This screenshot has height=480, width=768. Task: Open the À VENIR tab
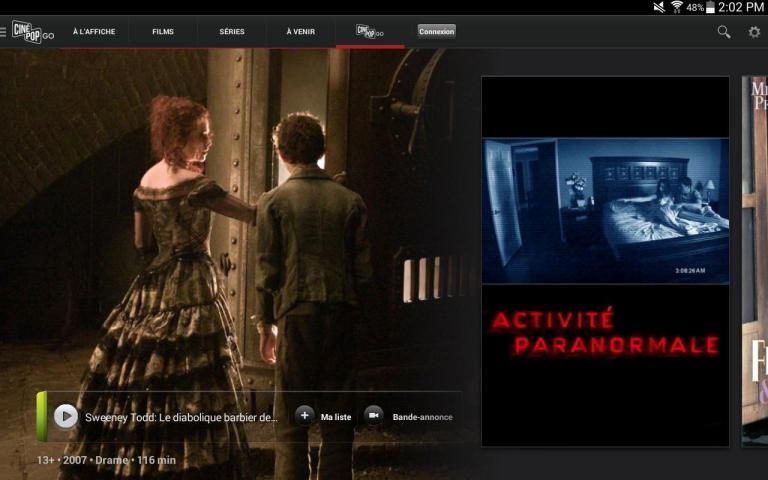tap(300, 32)
